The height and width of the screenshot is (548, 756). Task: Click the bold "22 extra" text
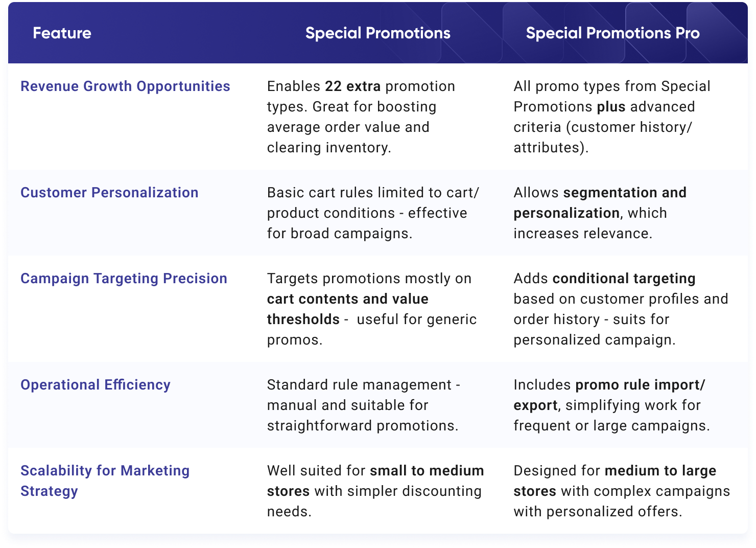(352, 86)
